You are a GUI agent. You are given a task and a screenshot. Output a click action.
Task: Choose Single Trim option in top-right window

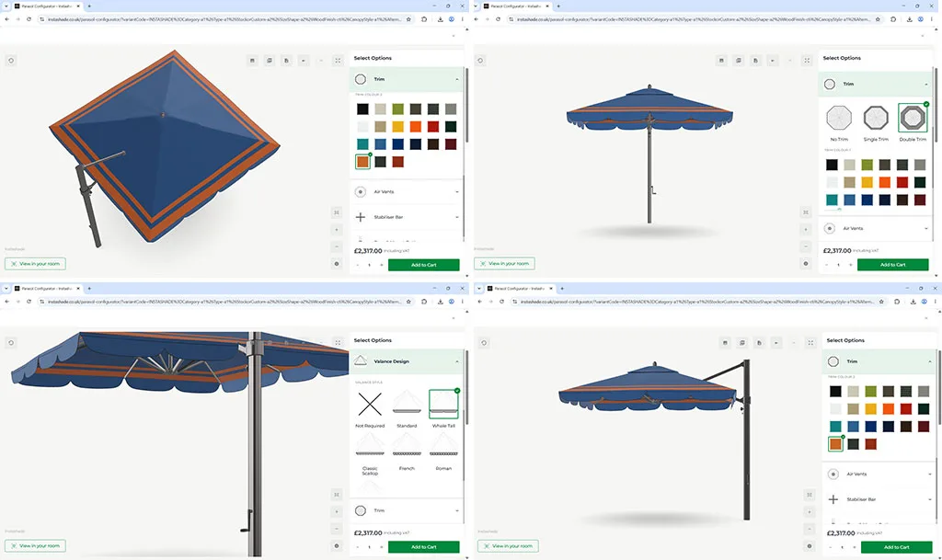coord(876,122)
